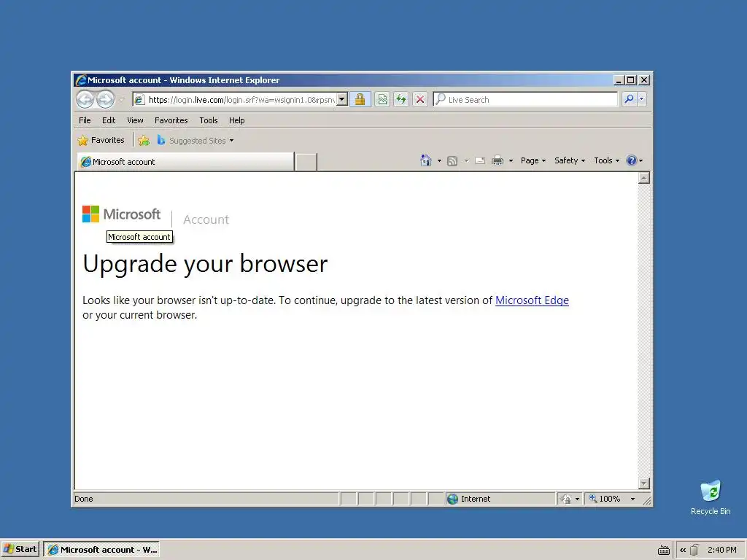Click the scrollbar down arrow
The image size is (747, 560).
pos(644,483)
